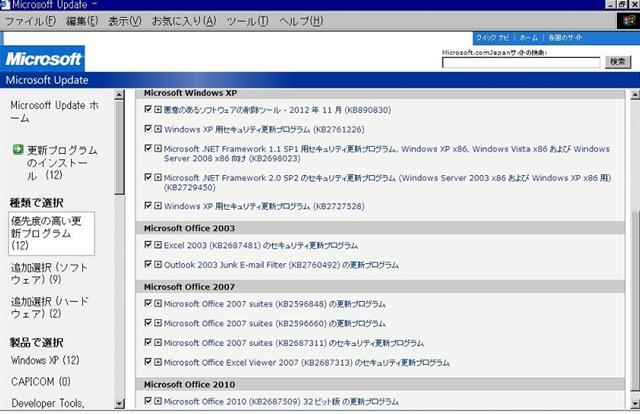Expand details for .NET Framework 2.0 KB2729450
Screen dimensions: 640x414
(158, 177)
